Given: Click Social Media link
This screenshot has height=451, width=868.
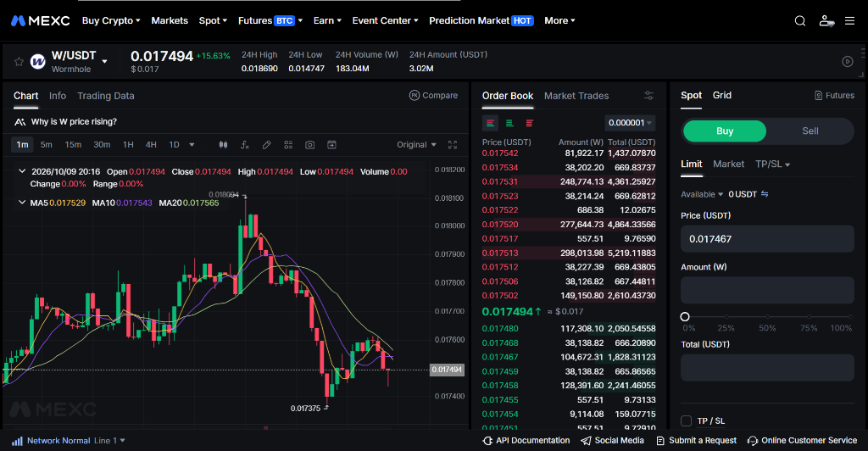Looking at the screenshot, I should (x=612, y=441).
